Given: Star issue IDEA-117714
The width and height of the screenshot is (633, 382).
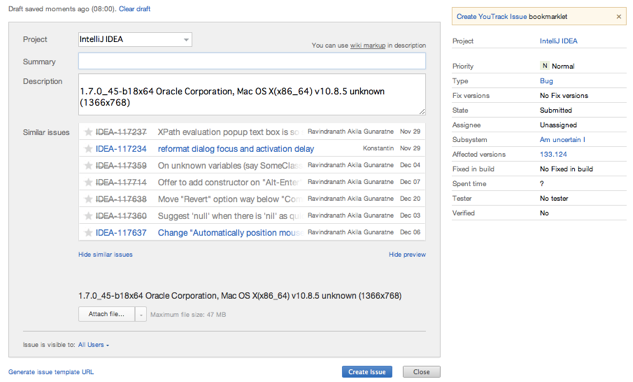Looking at the screenshot, I should (x=88, y=183).
